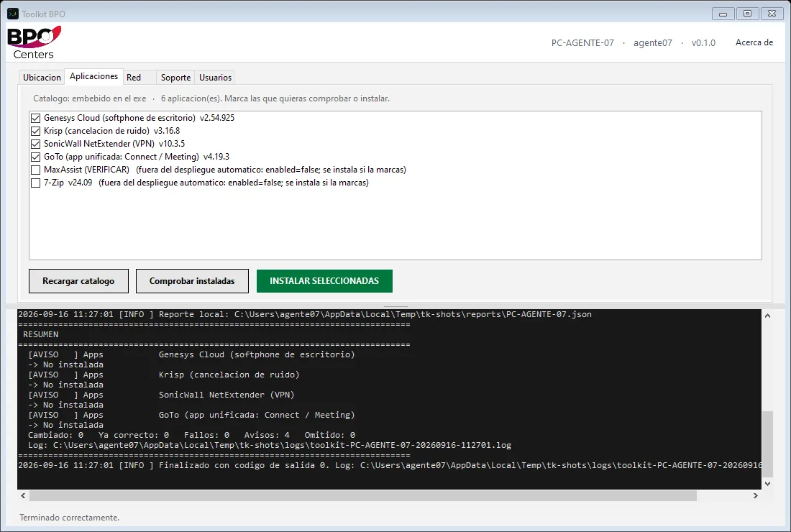Switch to the Ubicacion tab
Image resolution: width=791 pixels, height=532 pixels.
[42, 77]
